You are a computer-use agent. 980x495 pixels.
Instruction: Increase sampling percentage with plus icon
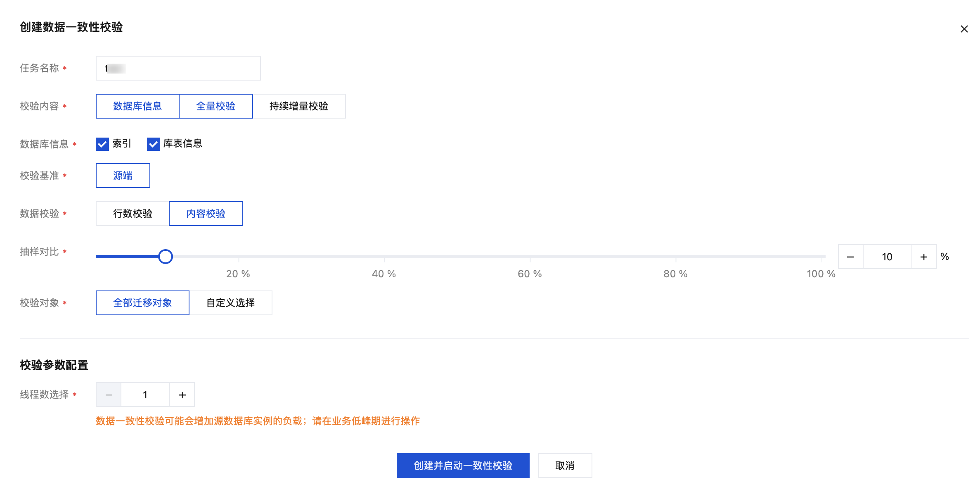tap(924, 257)
